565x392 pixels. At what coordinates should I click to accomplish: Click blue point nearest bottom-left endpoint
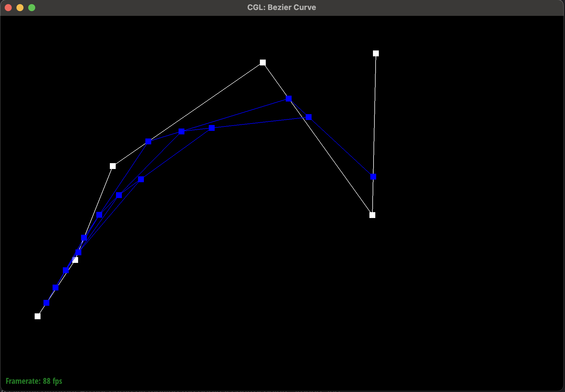point(46,303)
